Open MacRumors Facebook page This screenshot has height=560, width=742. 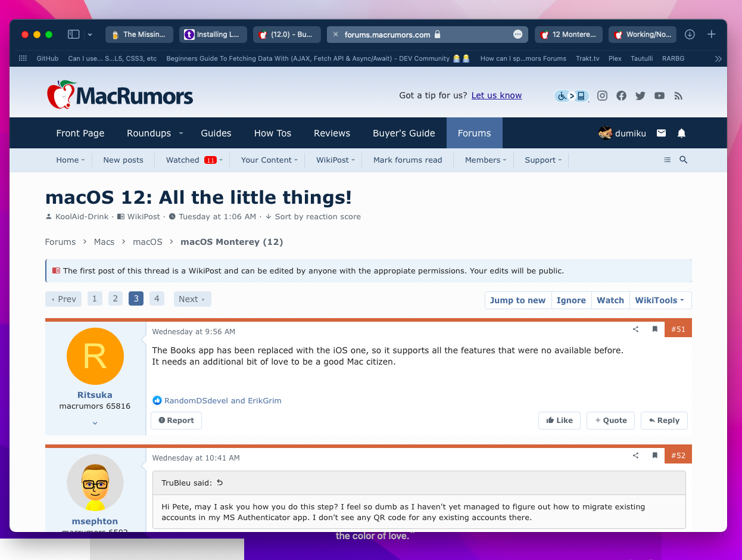coord(622,95)
